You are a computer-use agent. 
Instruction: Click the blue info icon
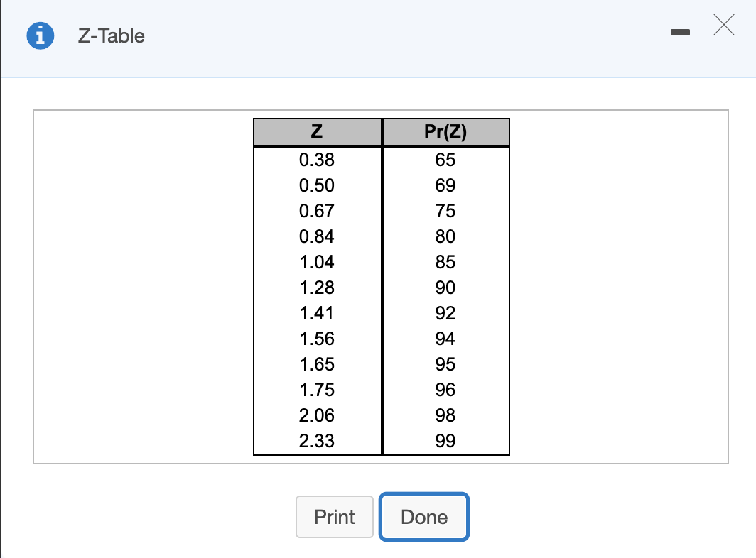(40, 35)
